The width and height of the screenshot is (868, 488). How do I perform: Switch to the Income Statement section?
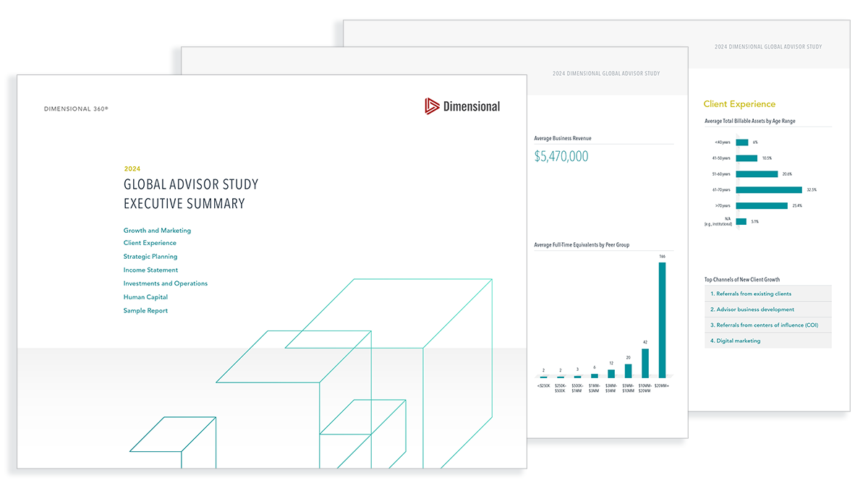click(x=150, y=270)
